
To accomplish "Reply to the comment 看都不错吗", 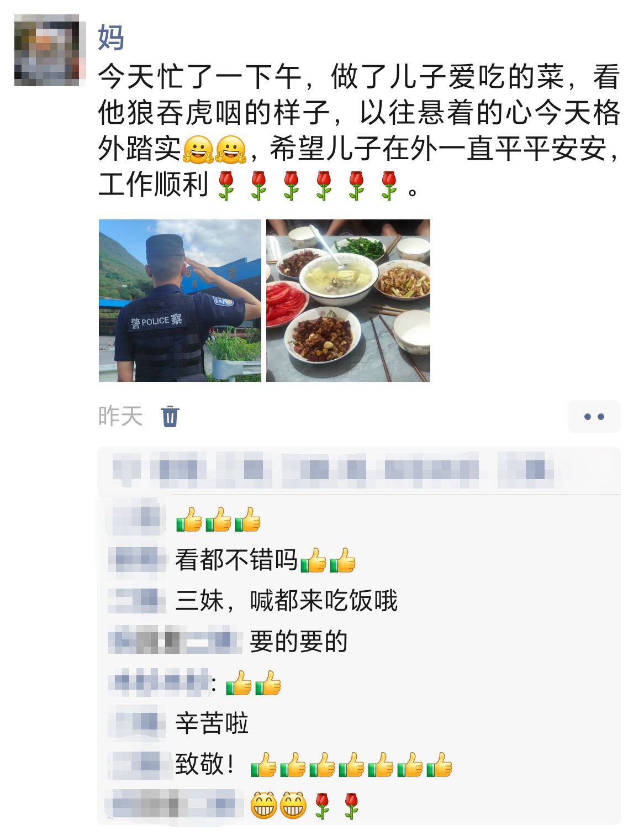I will 265,560.
